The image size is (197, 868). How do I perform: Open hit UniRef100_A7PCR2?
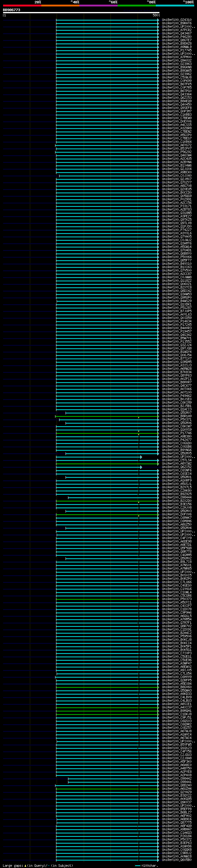pyautogui.click(x=177, y=30)
